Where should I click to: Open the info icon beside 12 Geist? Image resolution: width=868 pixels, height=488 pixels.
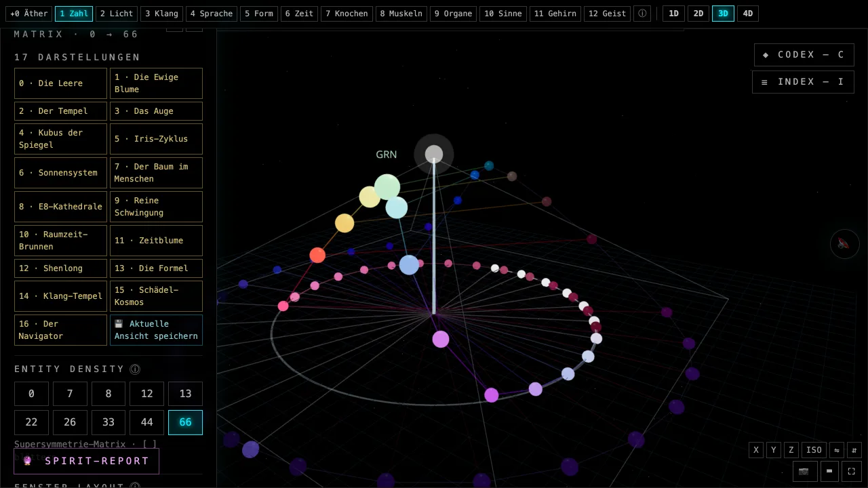642,14
